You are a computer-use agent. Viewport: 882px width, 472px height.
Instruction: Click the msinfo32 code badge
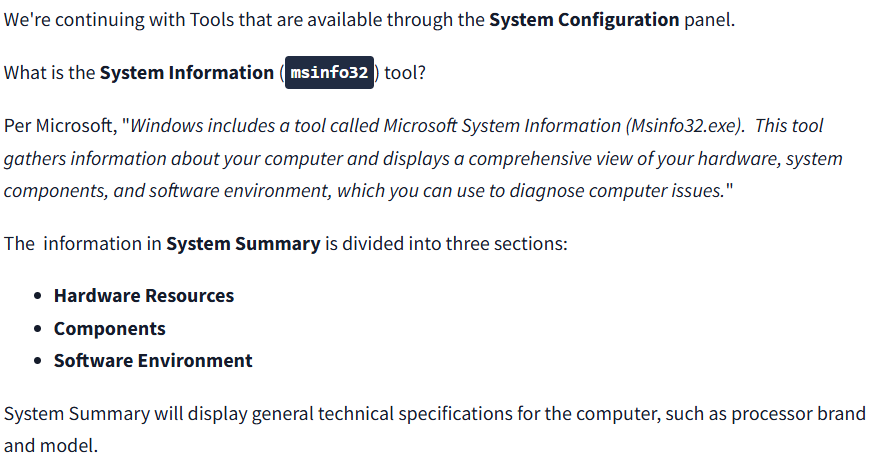point(329,73)
